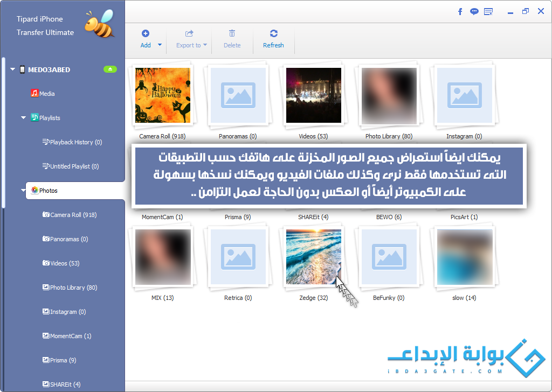Click the Export to label

189,45
